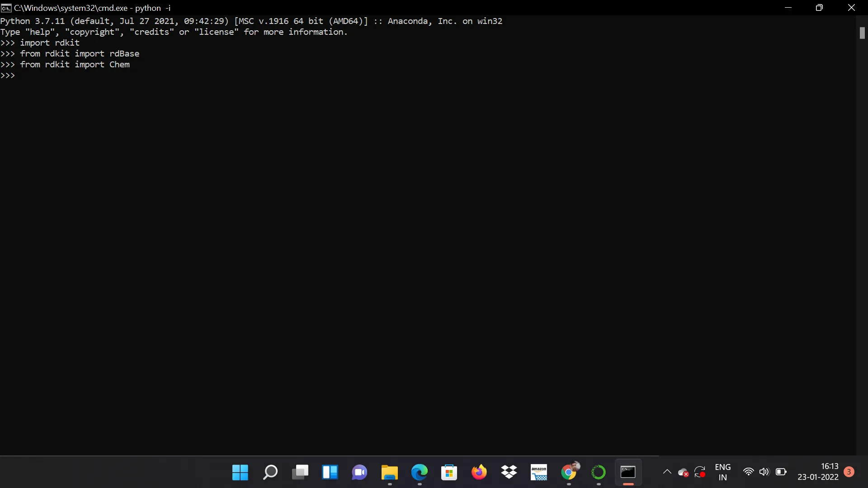Launch Firefox from the taskbar

pos(479,473)
